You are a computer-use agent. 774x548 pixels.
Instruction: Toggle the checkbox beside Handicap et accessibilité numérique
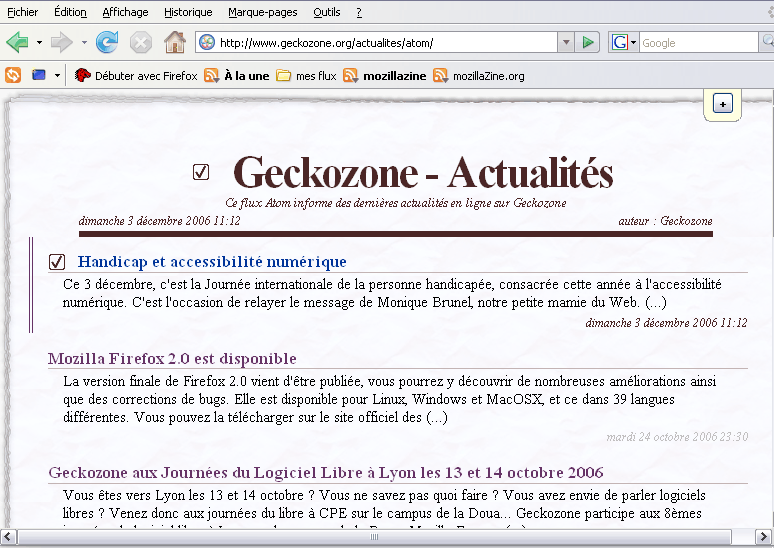(x=57, y=262)
